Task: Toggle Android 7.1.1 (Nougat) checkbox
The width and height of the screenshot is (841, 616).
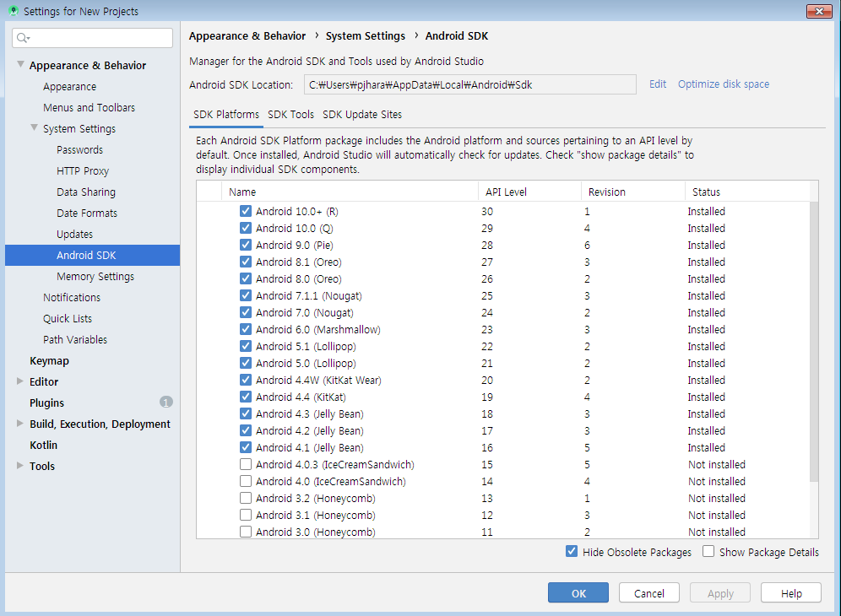Action: (x=246, y=295)
